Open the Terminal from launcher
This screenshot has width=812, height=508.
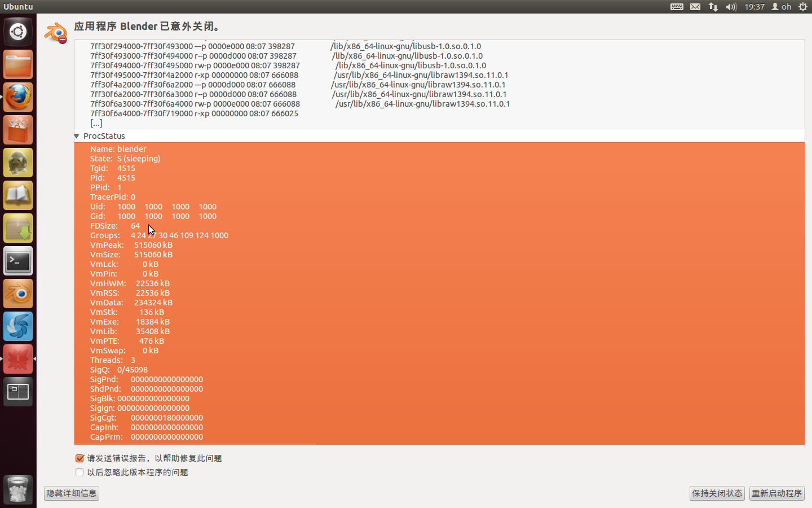coord(18,261)
